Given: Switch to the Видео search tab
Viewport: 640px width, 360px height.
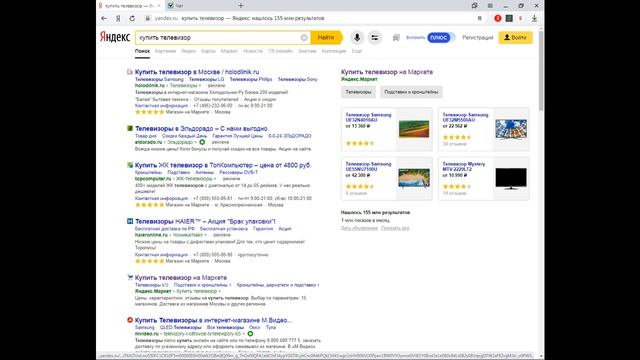Looking at the screenshot, I should click(189, 51).
